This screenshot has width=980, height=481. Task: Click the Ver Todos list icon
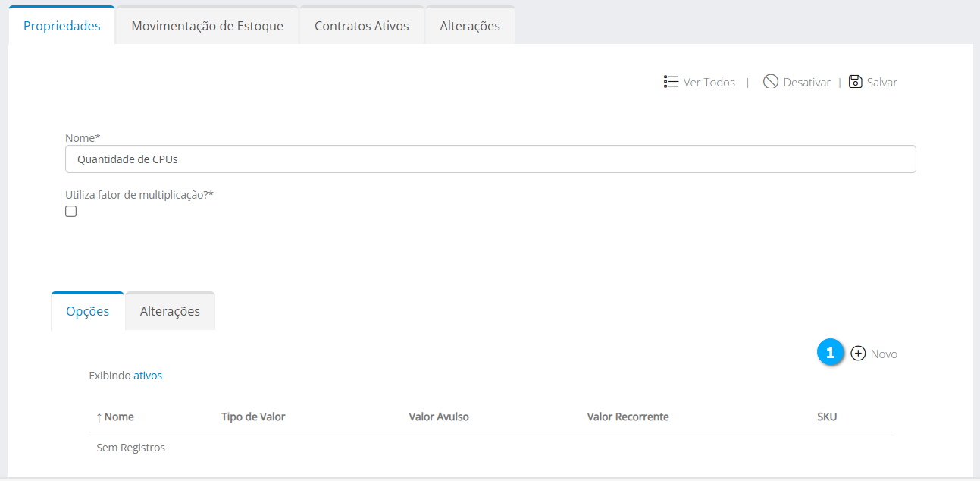tap(671, 82)
